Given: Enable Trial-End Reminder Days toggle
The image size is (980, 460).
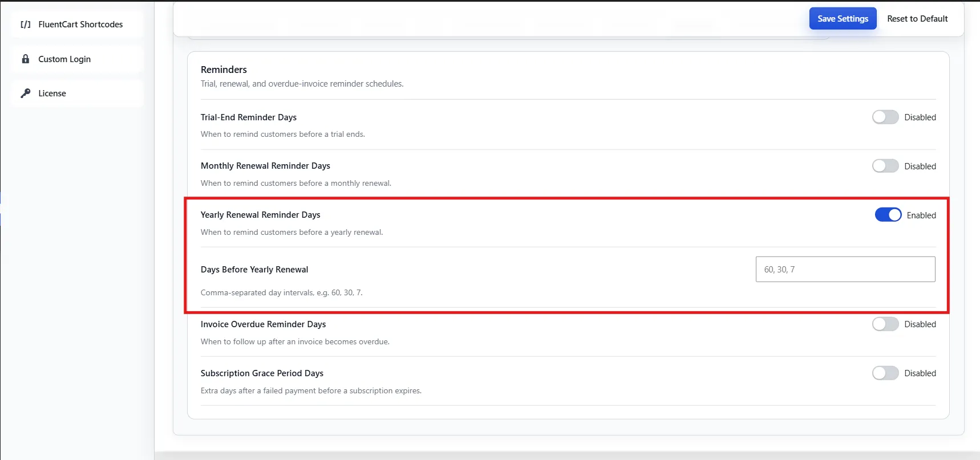Looking at the screenshot, I should click(x=885, y=117).
